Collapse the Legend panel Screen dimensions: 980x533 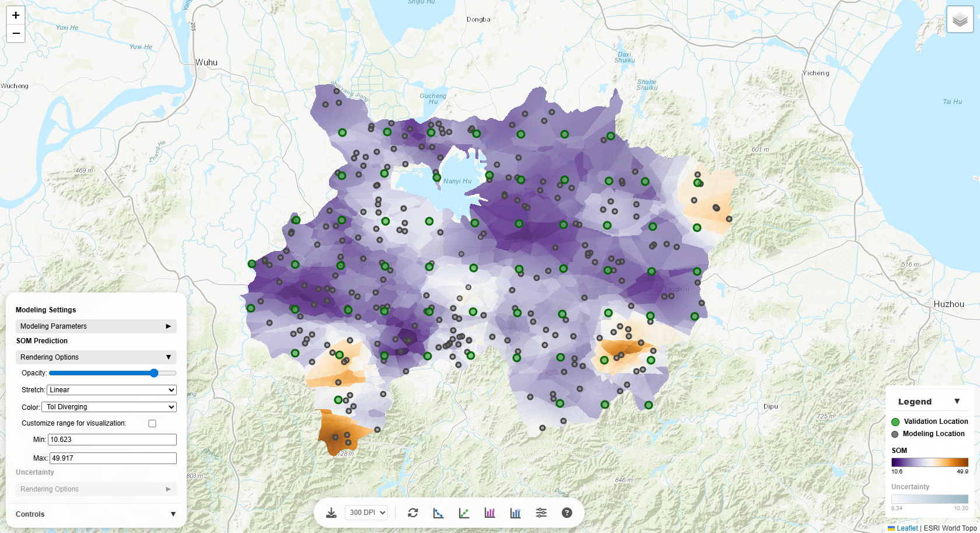click(957, 401)
